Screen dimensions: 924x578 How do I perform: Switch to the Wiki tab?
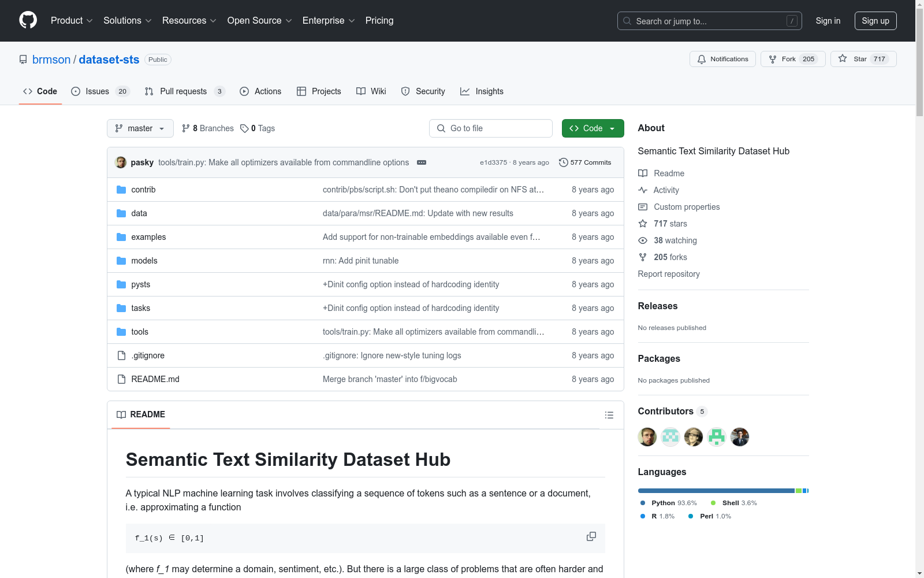(371, 91)
